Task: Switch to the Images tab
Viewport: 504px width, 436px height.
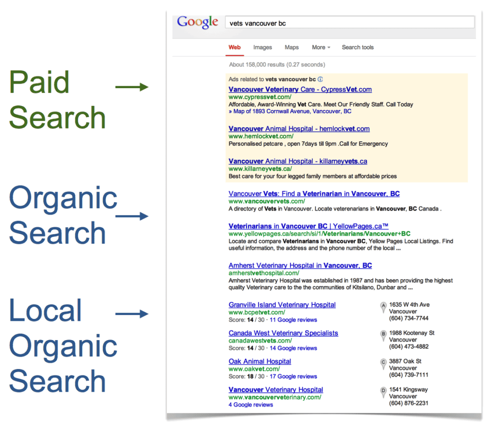Action: [x=262, y=47]
